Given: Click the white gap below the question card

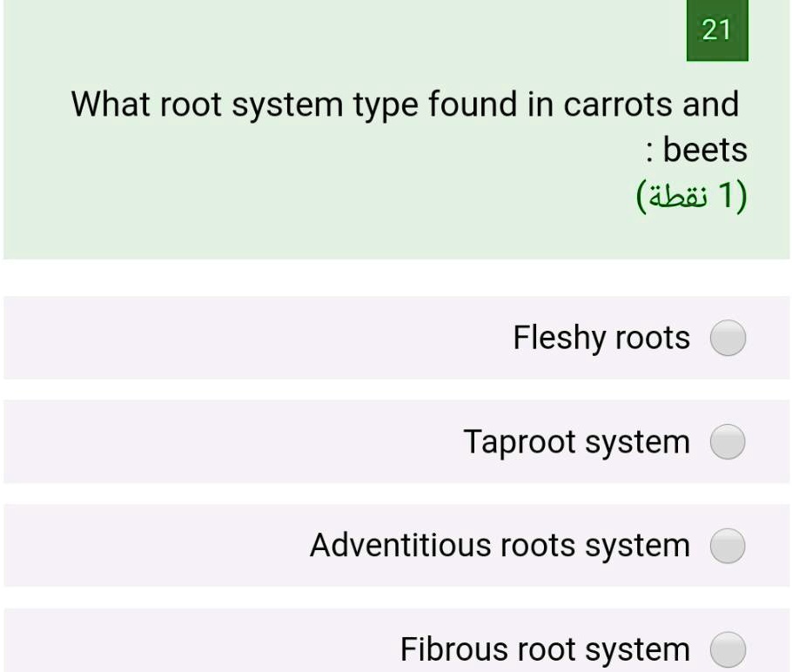Looking at the screenshot, I should (396, 278).
